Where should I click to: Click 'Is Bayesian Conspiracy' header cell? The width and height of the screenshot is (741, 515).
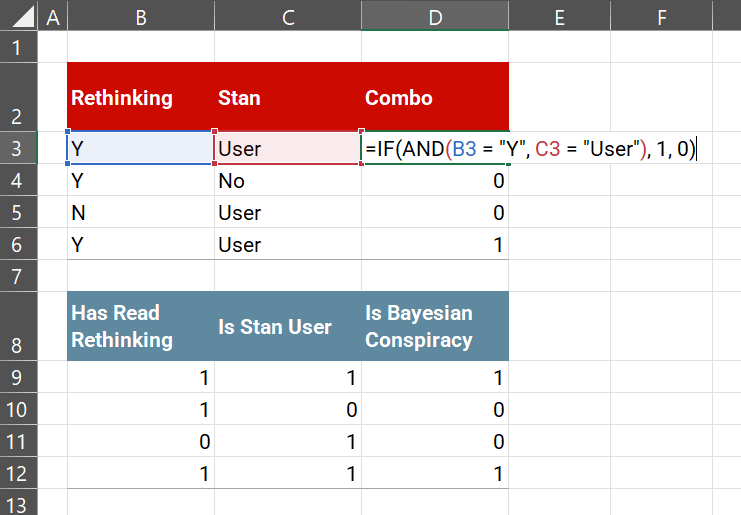(x=435, y=326)
